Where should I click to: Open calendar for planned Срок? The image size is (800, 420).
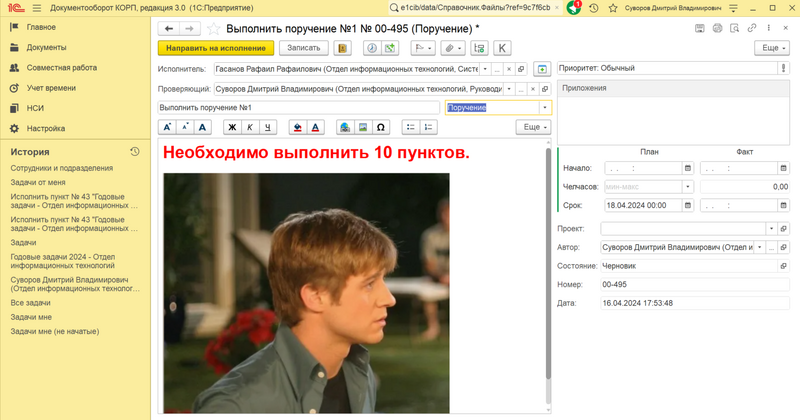[688, 205]
